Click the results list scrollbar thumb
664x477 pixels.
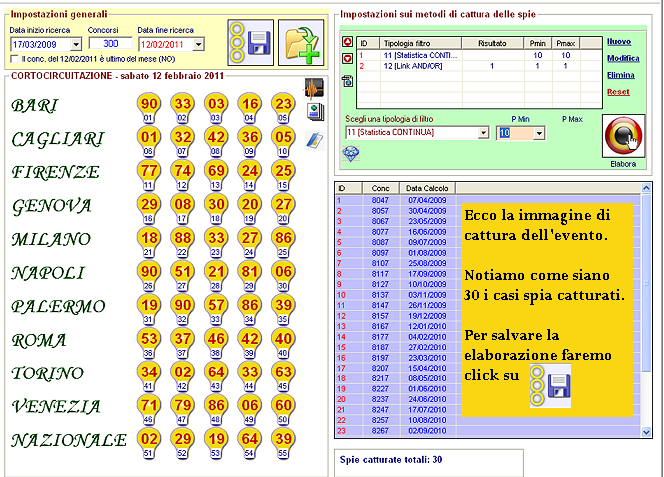point(646,283)
